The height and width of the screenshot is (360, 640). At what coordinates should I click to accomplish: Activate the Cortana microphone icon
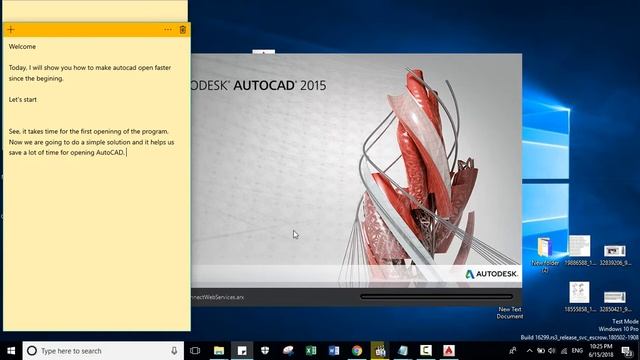tap(174, 351)
